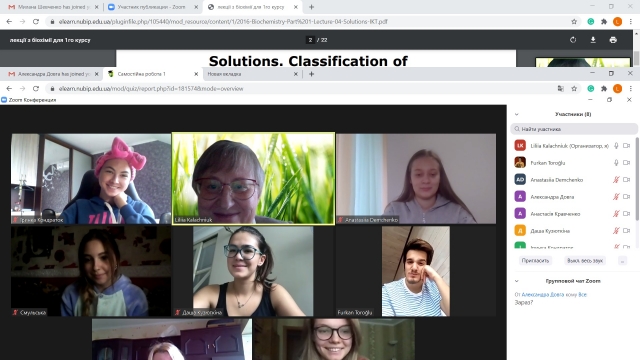Print the PDF lecture in the back window
640x360 pixels.
613,40
